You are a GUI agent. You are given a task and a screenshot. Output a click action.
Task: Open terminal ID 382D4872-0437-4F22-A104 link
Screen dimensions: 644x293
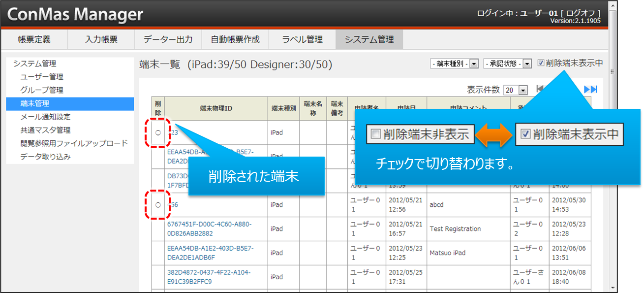pos(209,277)
